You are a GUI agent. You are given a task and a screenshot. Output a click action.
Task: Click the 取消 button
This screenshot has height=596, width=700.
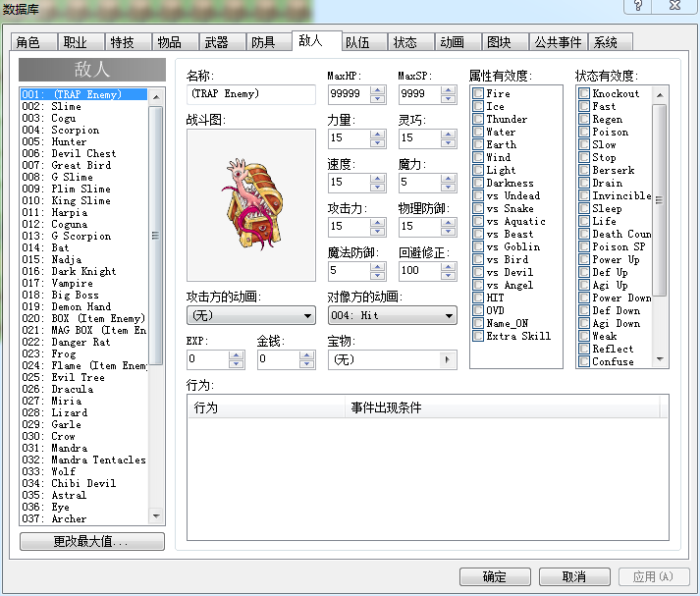[x=574, y=576]
